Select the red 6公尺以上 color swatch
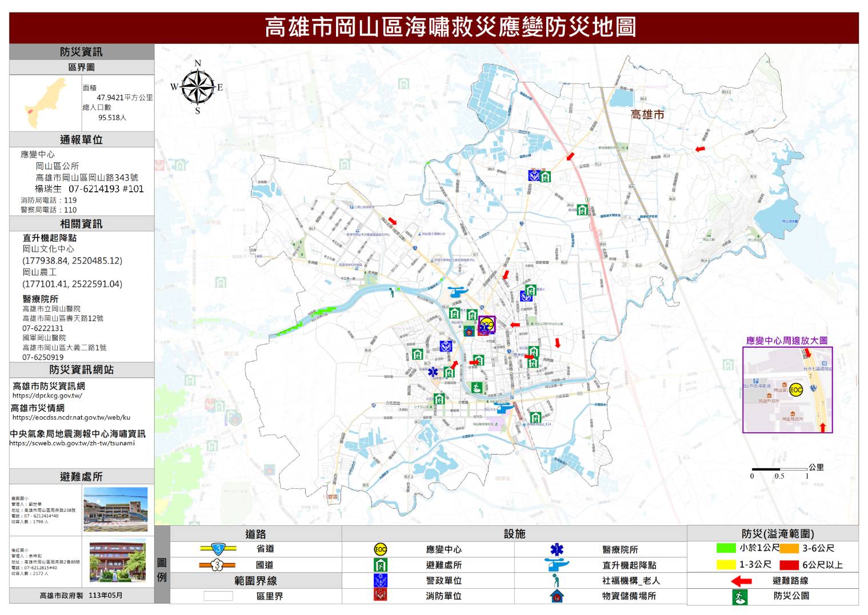This screenshot has height=615, width=868. pyautogui.click(x=789, y=565)
